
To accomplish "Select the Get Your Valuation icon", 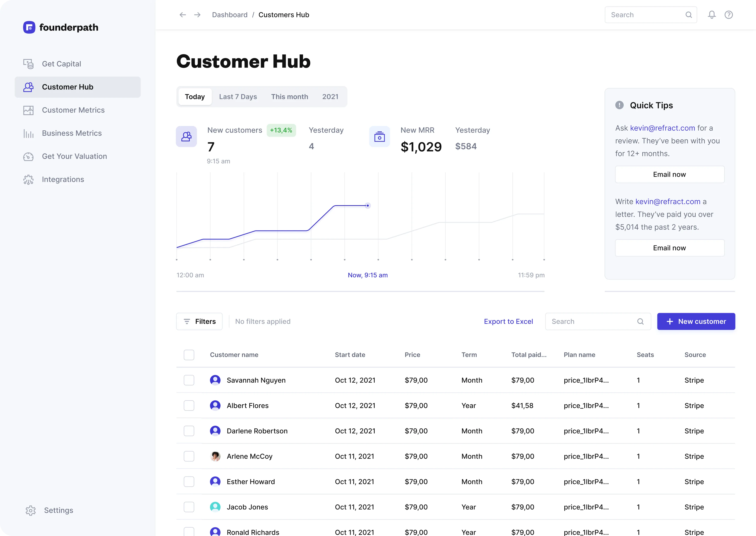I will click(28, 157).
